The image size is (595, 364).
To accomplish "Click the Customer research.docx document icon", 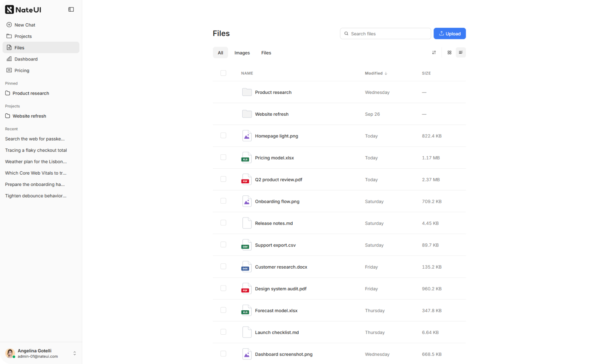I will (x=246, y=266).
